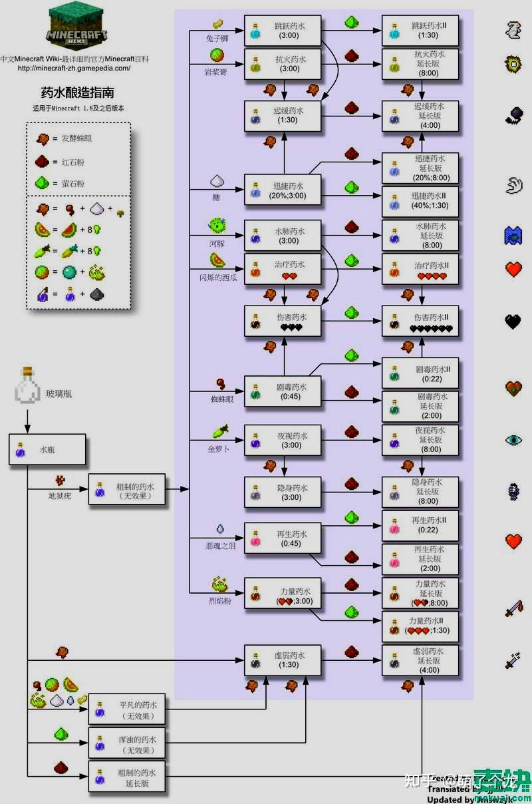Select the 水瓶 water bottle box
Viewport: 532px width, 804px height.
(x=47, y=451)
